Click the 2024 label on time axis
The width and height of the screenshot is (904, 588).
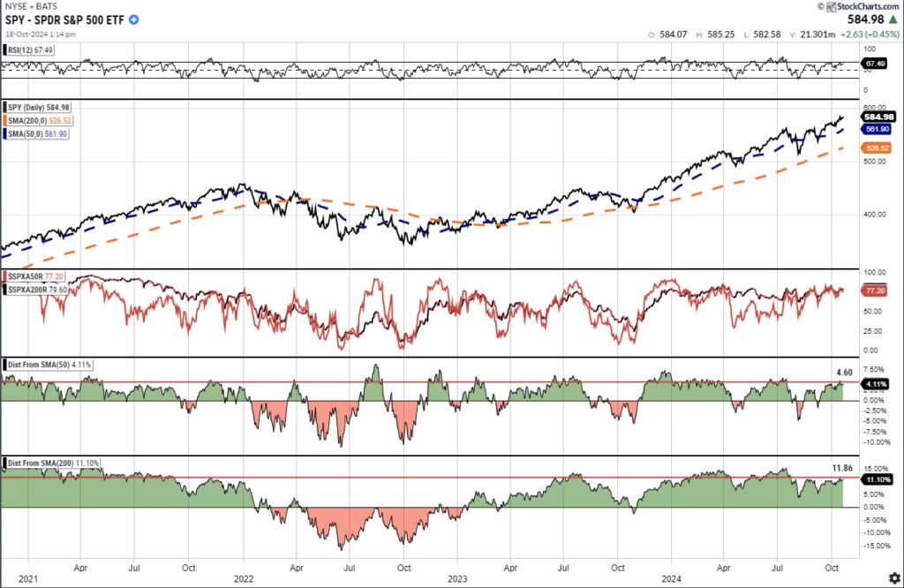[671, 578]
